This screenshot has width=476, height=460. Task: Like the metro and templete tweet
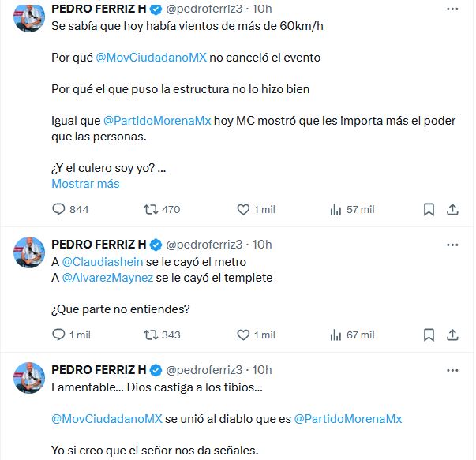(244, 335)
